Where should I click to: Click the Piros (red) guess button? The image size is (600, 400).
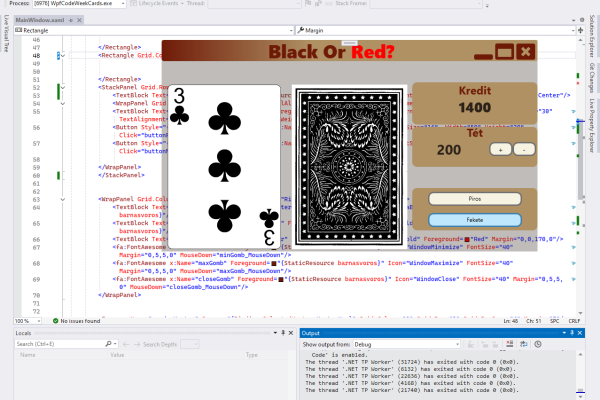coord(475,199)
